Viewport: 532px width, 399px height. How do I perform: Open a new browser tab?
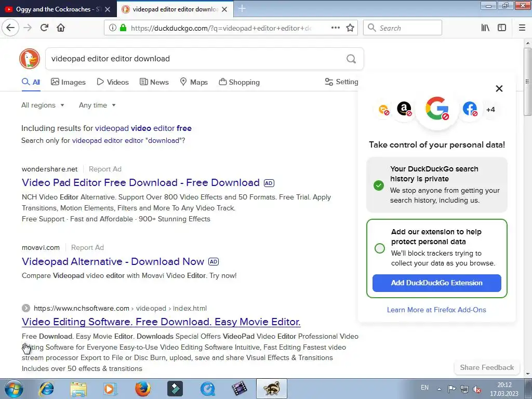pos(242,8)
